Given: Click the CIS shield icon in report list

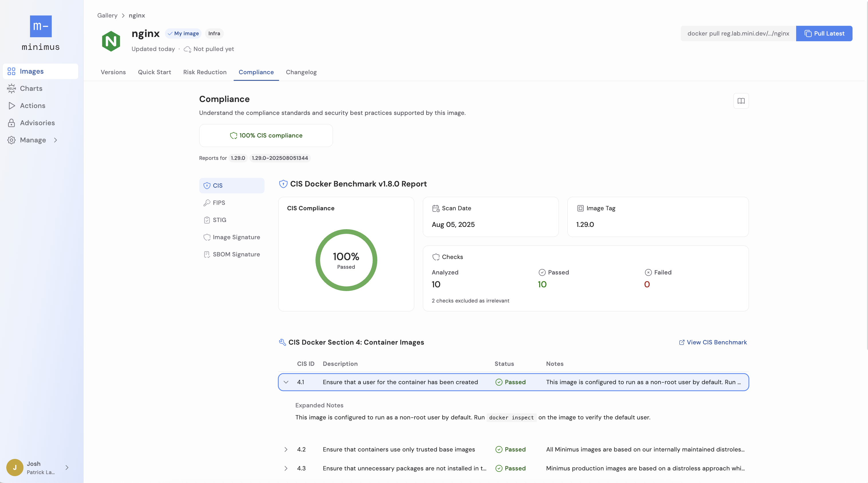Looking at the screenshot, I should coord(207,186).
